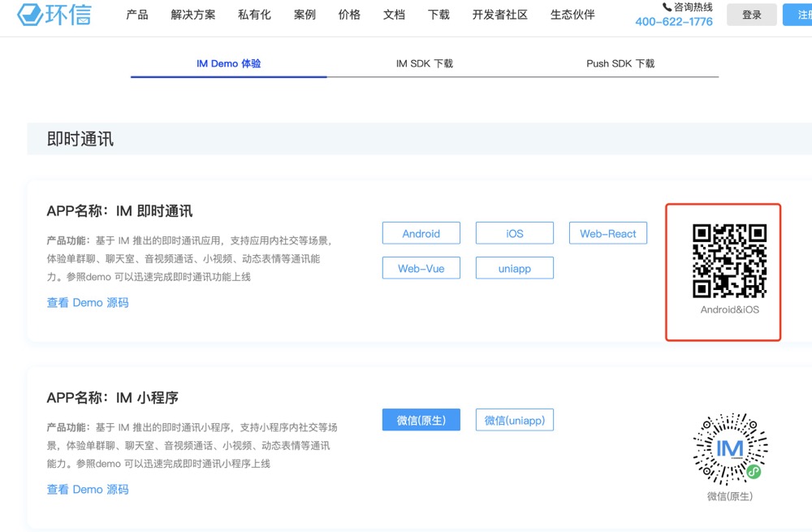Click the 登录 button
This screenshot has width=812, height=532.
click(x=751, y=15)
